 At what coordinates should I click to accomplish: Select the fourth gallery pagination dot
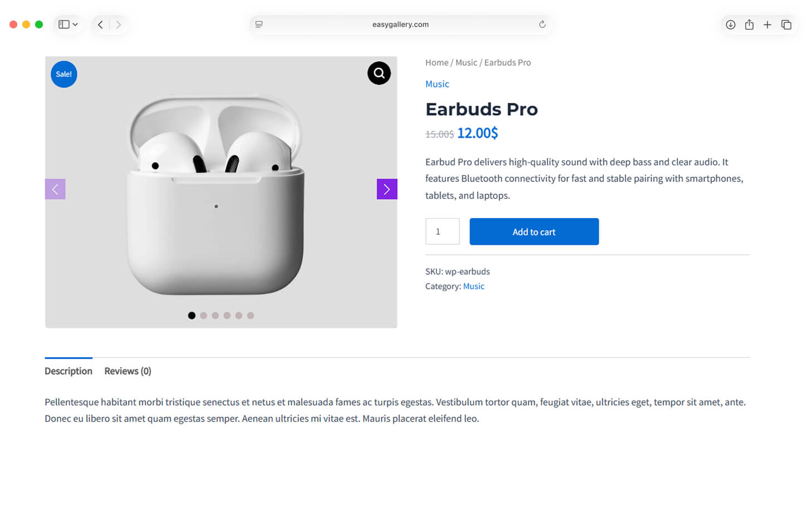tap(227, 315)
